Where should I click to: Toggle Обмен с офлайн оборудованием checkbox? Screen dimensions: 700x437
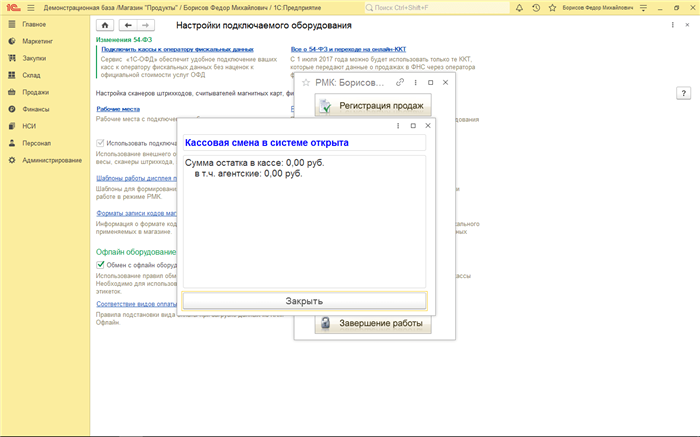pyautogui.click(x=100, y=265)
